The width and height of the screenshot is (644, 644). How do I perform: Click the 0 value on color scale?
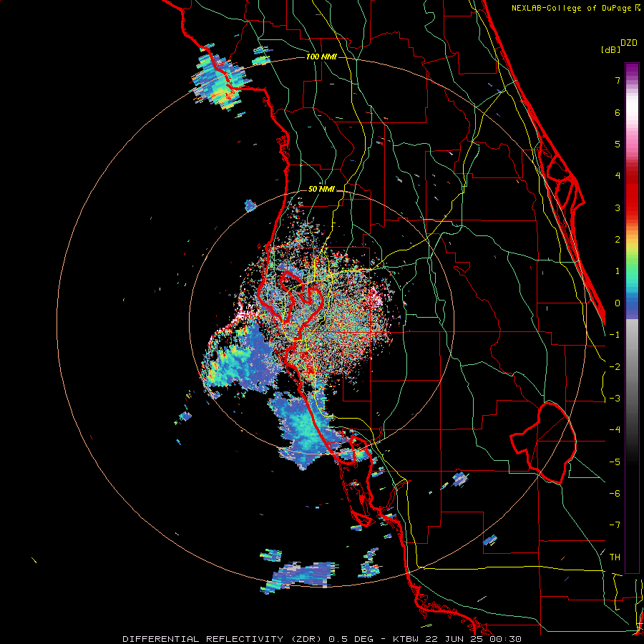[618, 303]
